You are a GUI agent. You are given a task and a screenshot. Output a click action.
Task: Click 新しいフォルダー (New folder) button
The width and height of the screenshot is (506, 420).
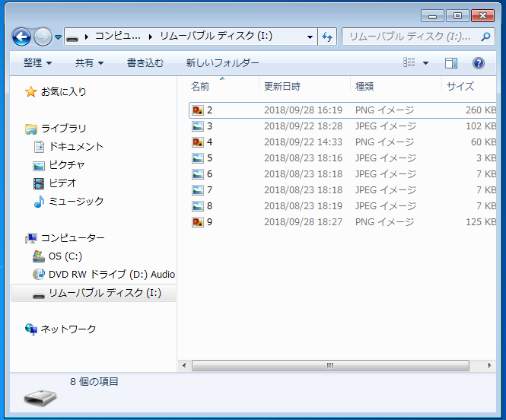point(222,63)
